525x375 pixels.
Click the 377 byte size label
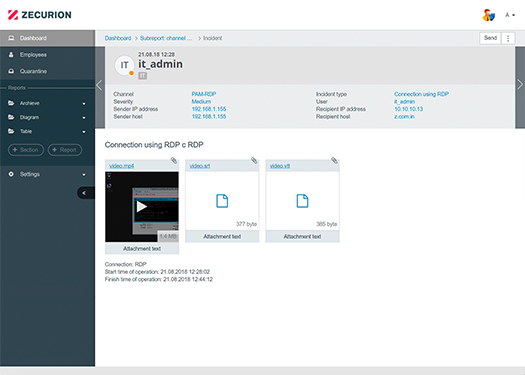pyautogui.click(x=246, y=224)
